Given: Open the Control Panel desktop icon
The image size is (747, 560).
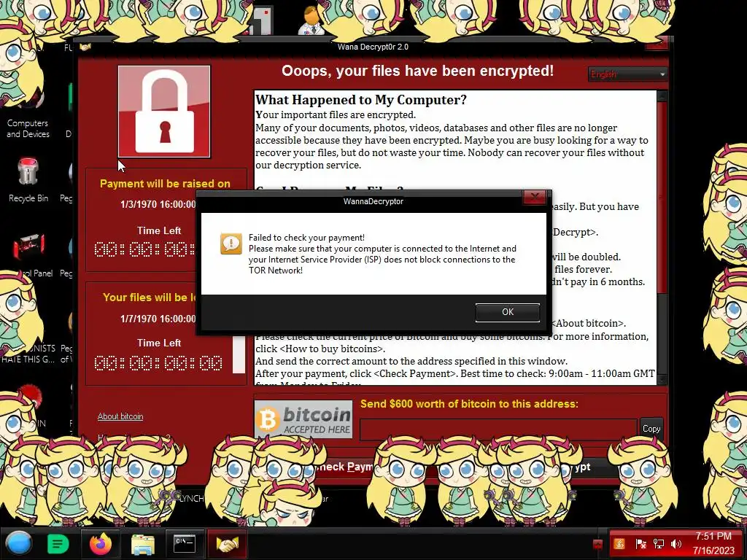Looking at the screenshot, I should (x=28, y=254).
